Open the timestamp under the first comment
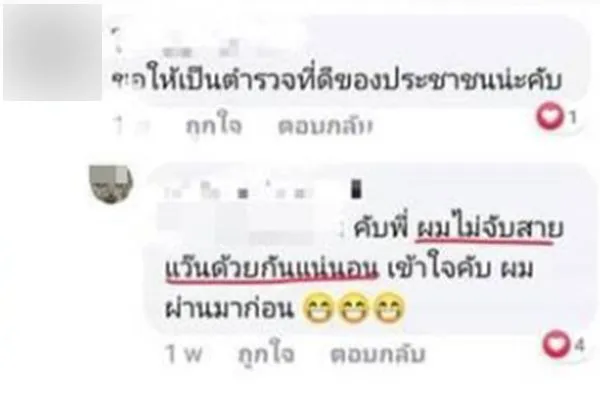The image size is (600, 400). [x=130, y=126]
